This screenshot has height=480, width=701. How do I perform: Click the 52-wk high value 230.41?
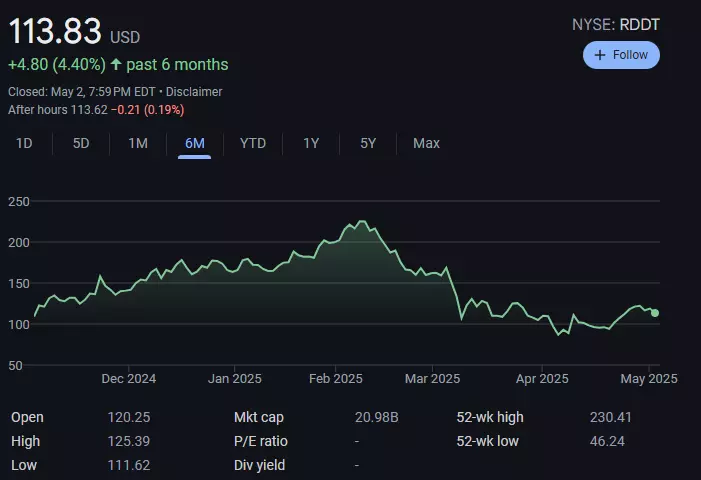tap(610, 417)
